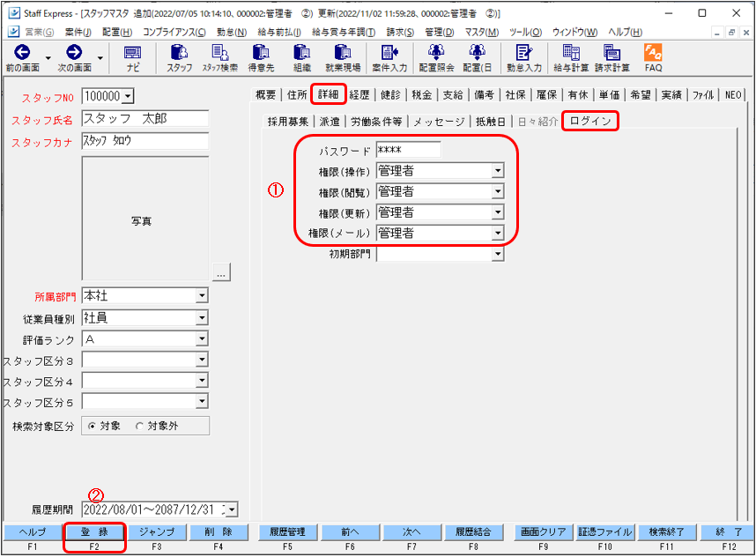Image resolution: width=756 pixels, height=557 pixels.
Task: Click the 次へ F7 button
Action: click(411, 532)
